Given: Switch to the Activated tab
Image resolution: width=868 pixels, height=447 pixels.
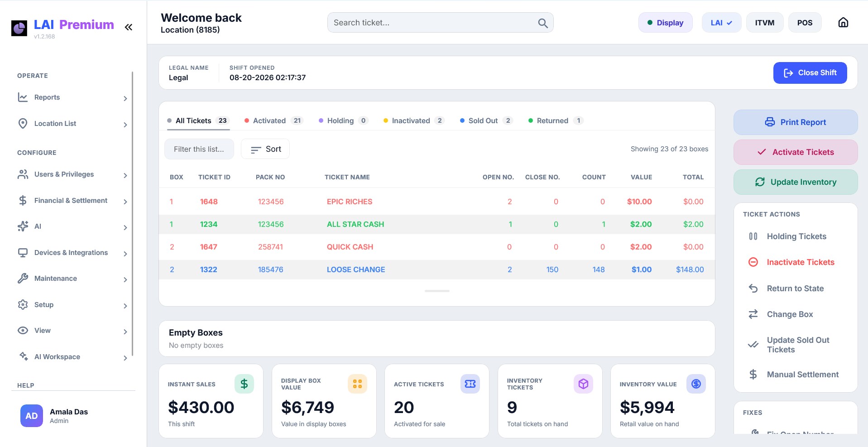Looking at the screenshot, I should (273, 121).
